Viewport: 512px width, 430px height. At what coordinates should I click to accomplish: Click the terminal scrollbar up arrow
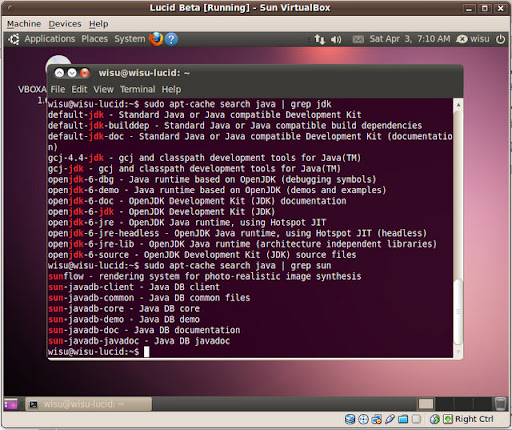click(458, 105)
